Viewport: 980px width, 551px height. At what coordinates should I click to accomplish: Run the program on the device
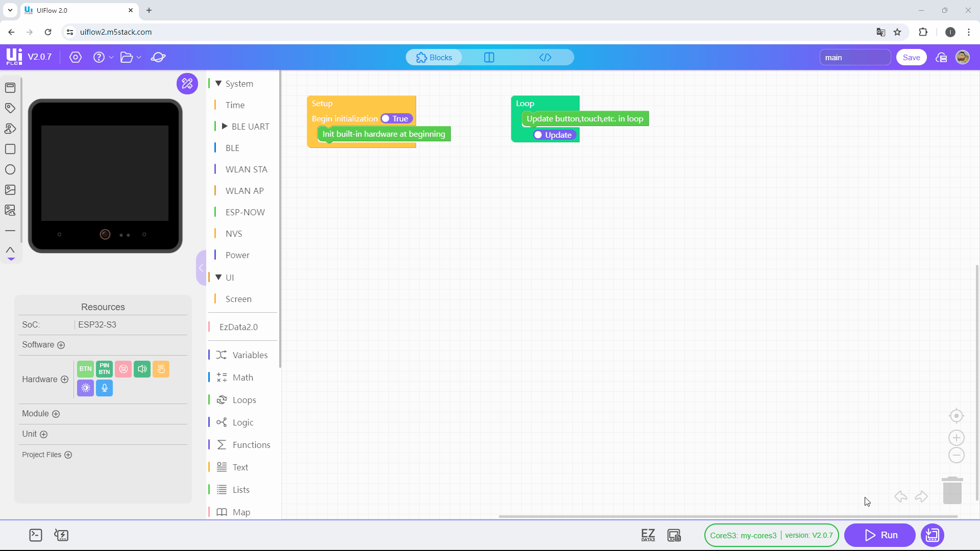[x=880, y=535]
